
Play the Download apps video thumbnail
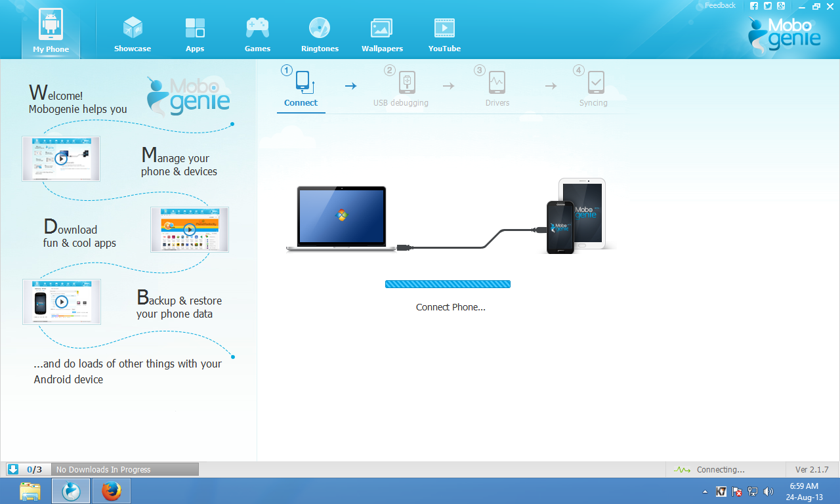coord(190,230)
